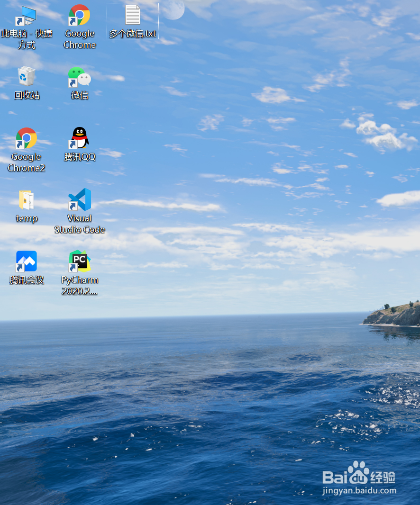Select the first Google Chrome shortcut icon

[x=79, y=15]
